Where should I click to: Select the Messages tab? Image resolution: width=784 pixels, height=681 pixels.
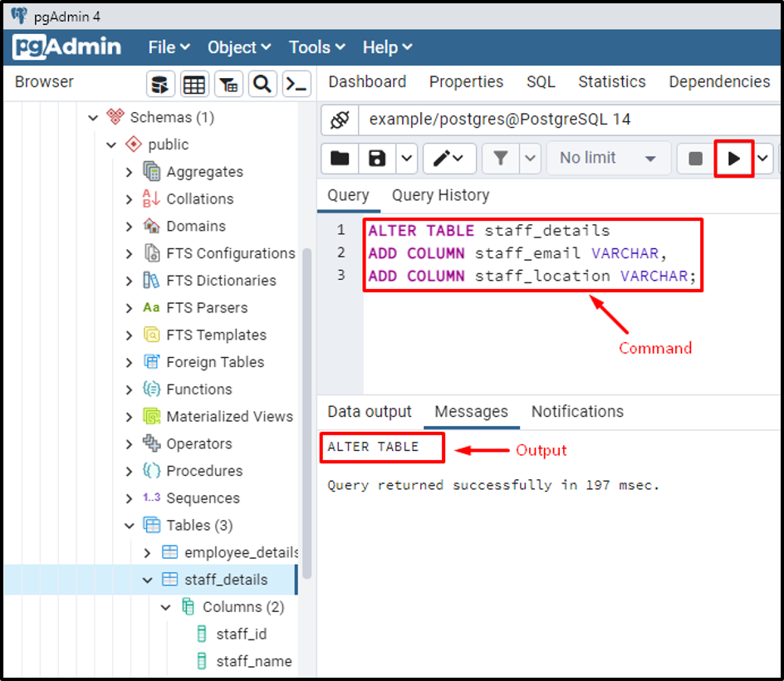coord(472,411)
